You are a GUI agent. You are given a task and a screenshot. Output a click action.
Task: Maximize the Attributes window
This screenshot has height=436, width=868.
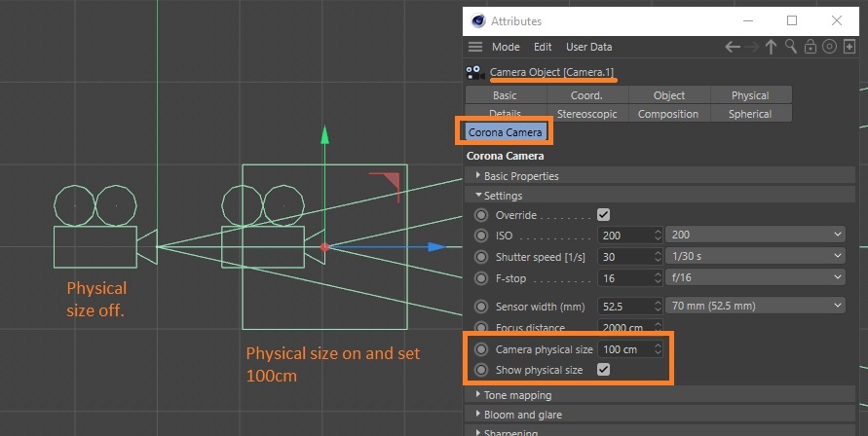tap(792, 21)
